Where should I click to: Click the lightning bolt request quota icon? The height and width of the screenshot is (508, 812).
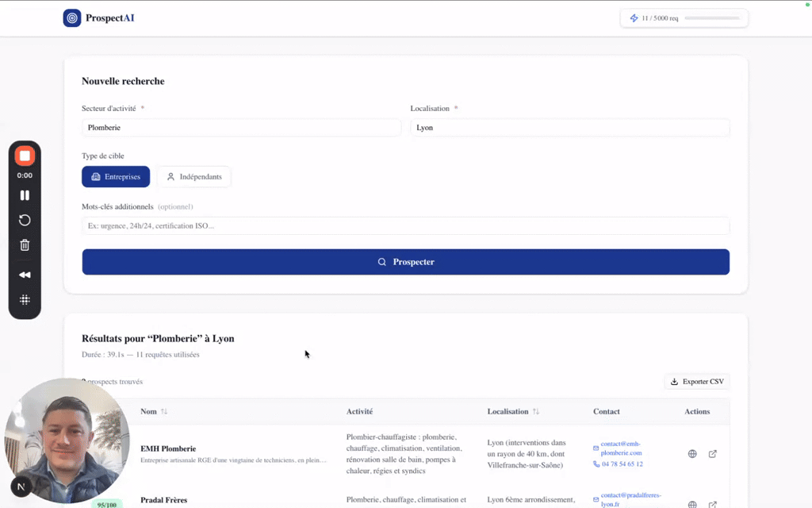click(634, 18)
